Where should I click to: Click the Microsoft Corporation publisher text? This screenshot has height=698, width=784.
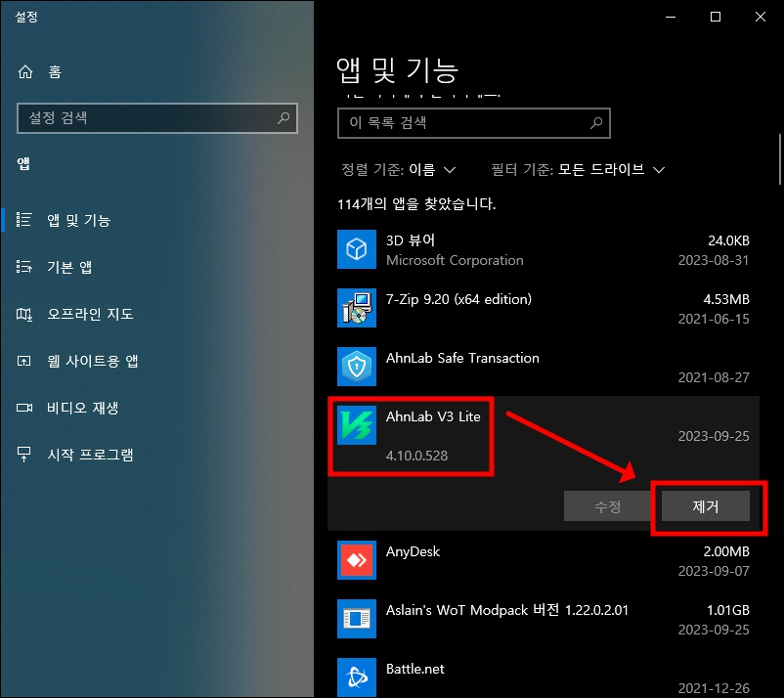455,260
